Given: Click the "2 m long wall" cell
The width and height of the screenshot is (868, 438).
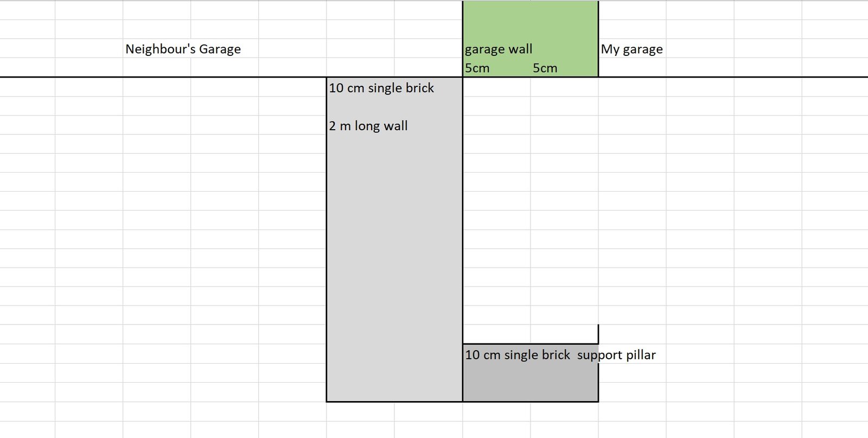Looking at the screenshot, I should coord(368,126).
